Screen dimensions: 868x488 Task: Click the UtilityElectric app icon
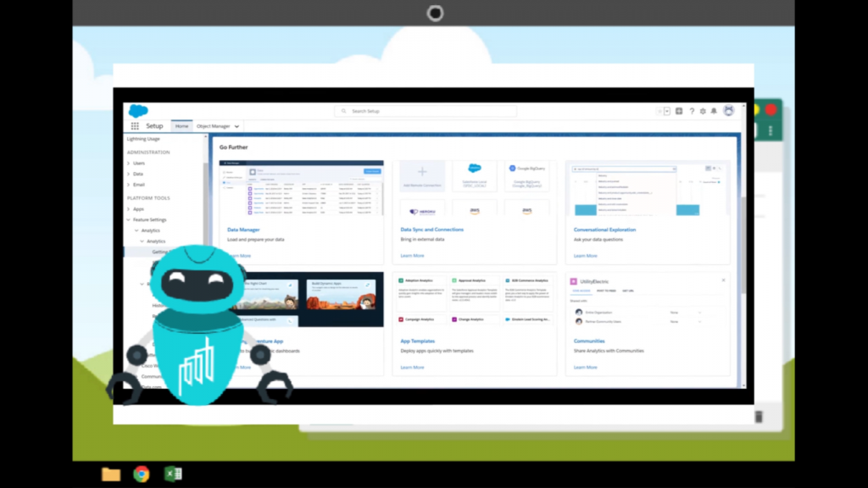click(574, 281)
